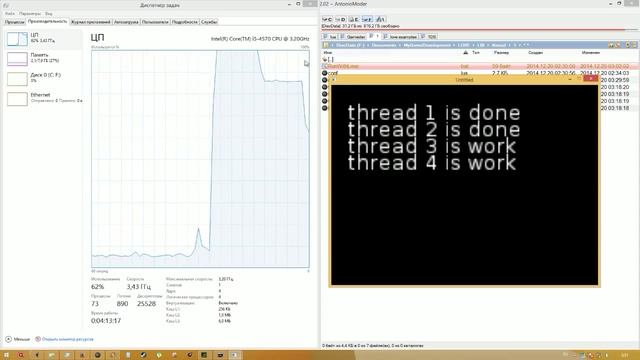640x360 pixels.
Task: Minimize the Untitled LÖVE window
Action: pyautogui.click(x=570, y=79)
